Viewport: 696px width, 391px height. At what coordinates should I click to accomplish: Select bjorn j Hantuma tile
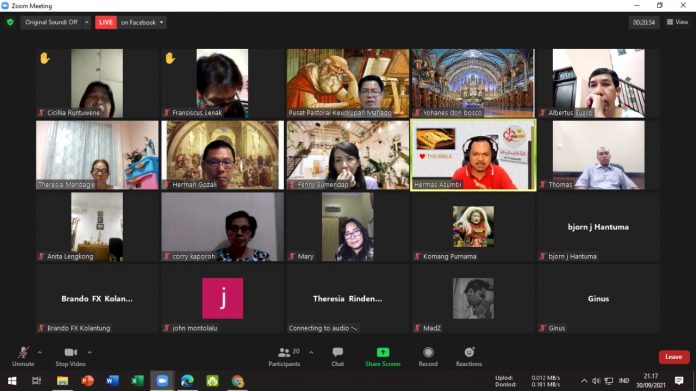[598, 227]
